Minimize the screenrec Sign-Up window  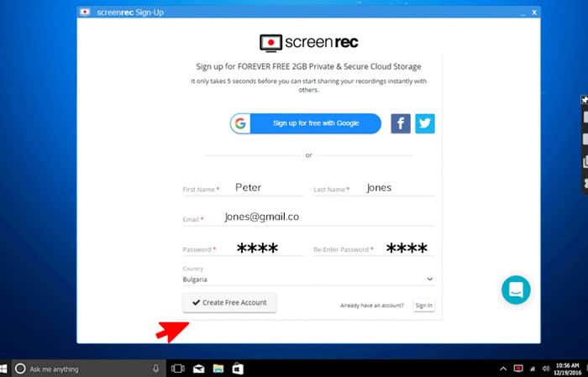(x=522, y=13)
